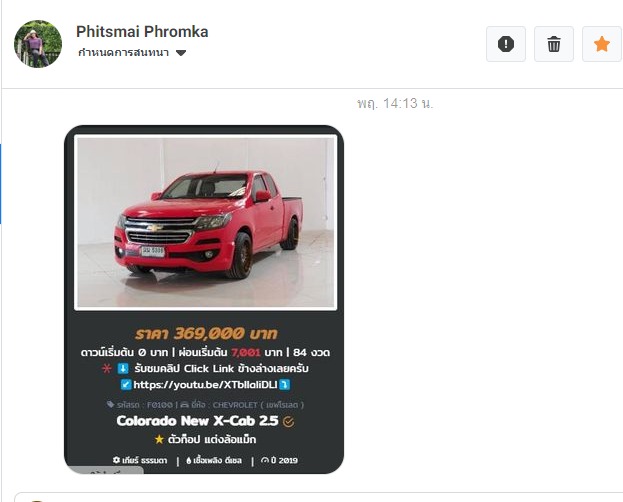This screenshot has width=623, height=502.
Task: Click the gear icon beside เกียร์ ธรรมดา
Action: click(116, 460)
